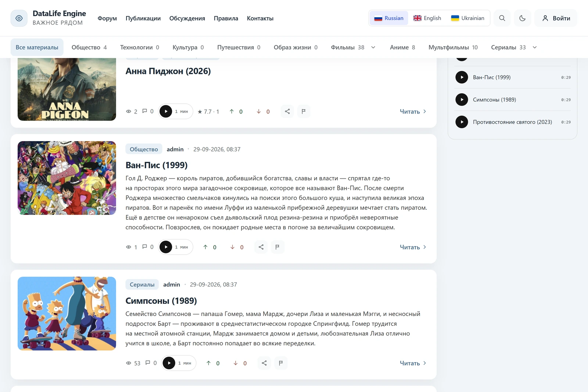Switch language to Ukrainian
Viewport: 588px width, 392px height.
[467, 18]
